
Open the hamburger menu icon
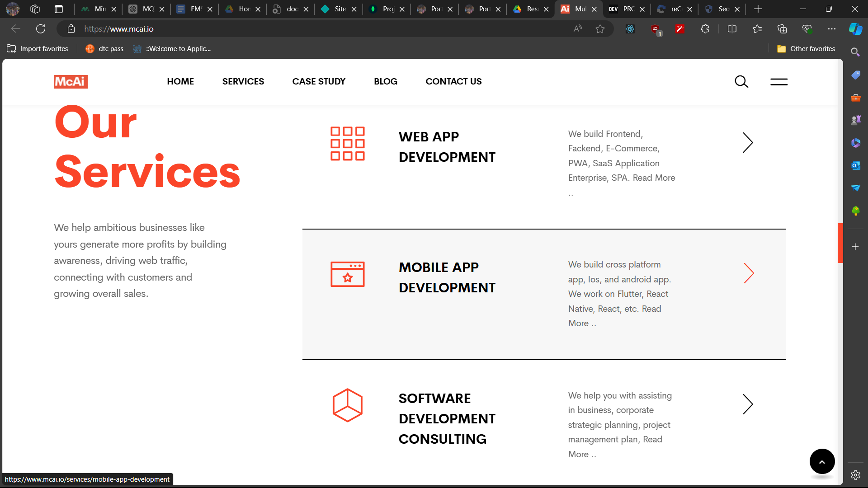(779, 82)
